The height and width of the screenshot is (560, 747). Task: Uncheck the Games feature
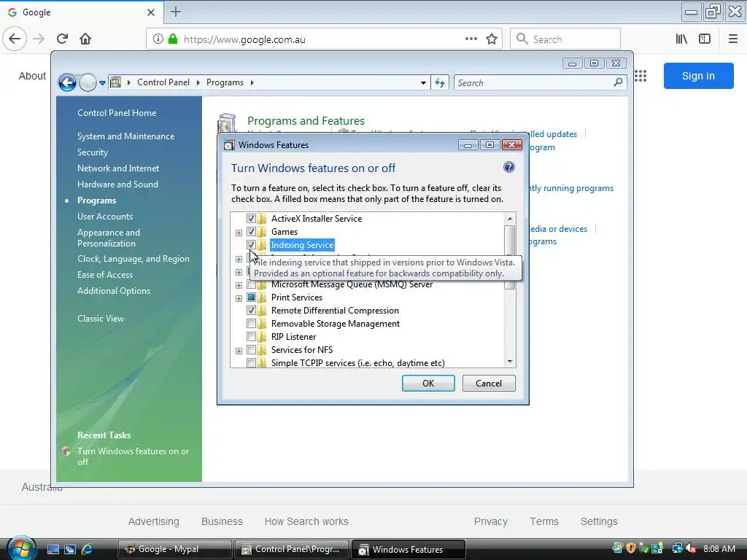(x=251, y=232)
